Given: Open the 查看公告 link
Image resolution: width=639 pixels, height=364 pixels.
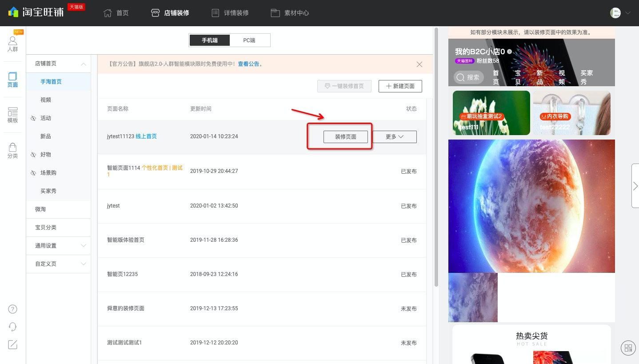Looking at the screenshot, I should [x=248, y=64].
